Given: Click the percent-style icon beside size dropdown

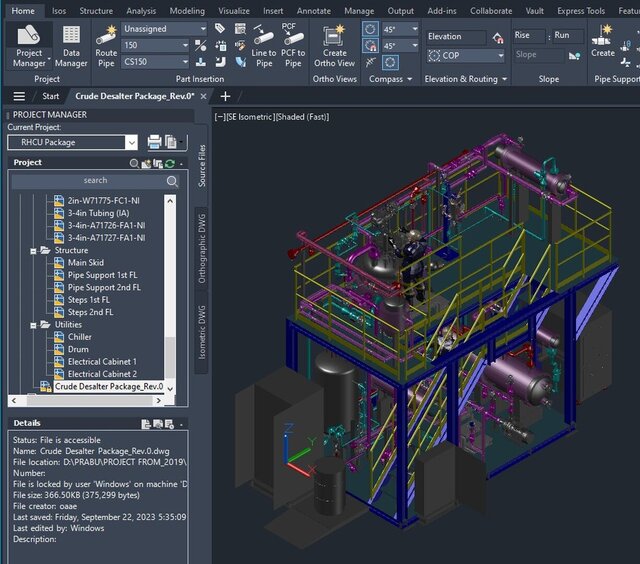Looking at the screenshot, I should (x=200, y=45).
